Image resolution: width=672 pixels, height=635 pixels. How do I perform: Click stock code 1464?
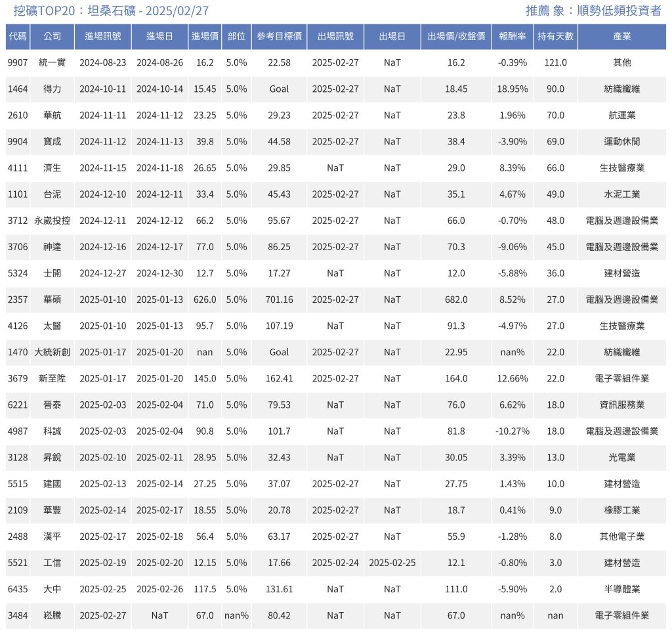[x=18, y=89]
